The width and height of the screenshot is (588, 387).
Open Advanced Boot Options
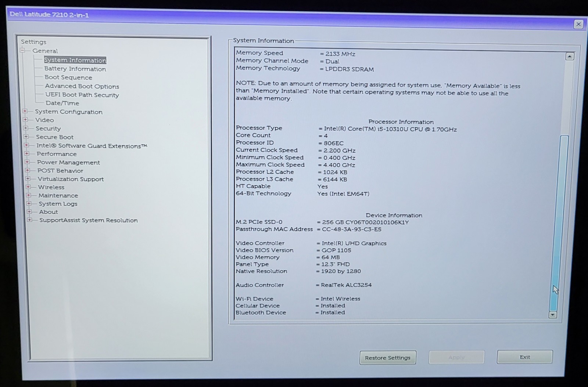click(x=82, y=86)
